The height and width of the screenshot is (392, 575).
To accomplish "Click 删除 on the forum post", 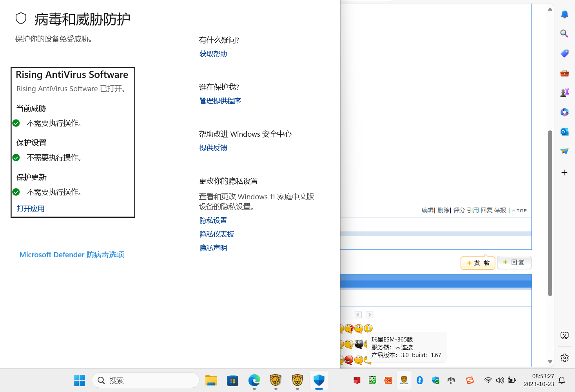I will (x=443, y=210).
